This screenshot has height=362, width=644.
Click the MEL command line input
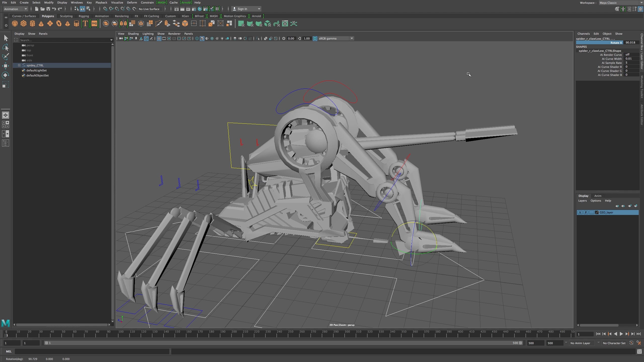(x=92, y=351)
